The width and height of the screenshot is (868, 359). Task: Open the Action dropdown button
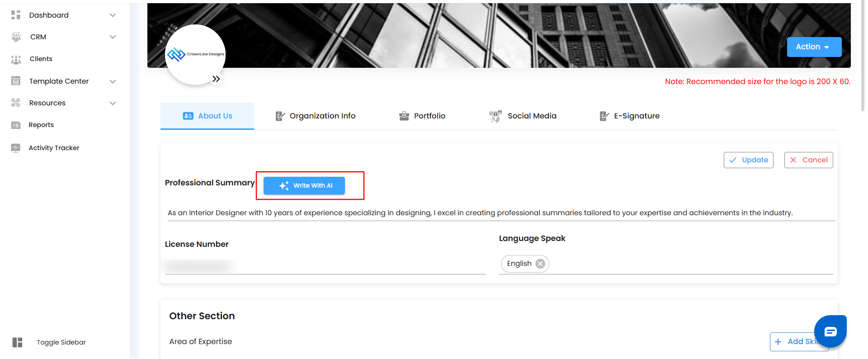click(814, 47)
